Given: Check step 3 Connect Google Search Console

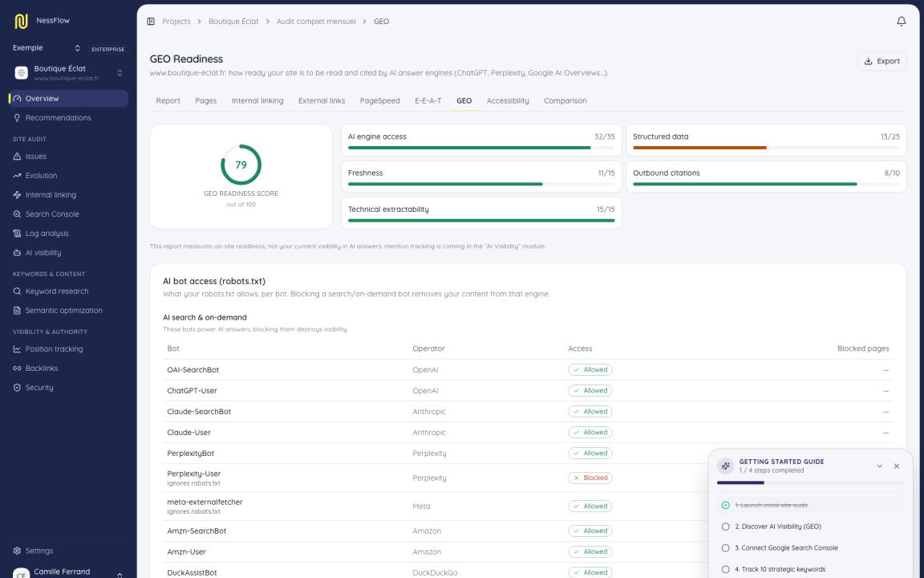Looking at the screenshot, I should pos(725,548).
